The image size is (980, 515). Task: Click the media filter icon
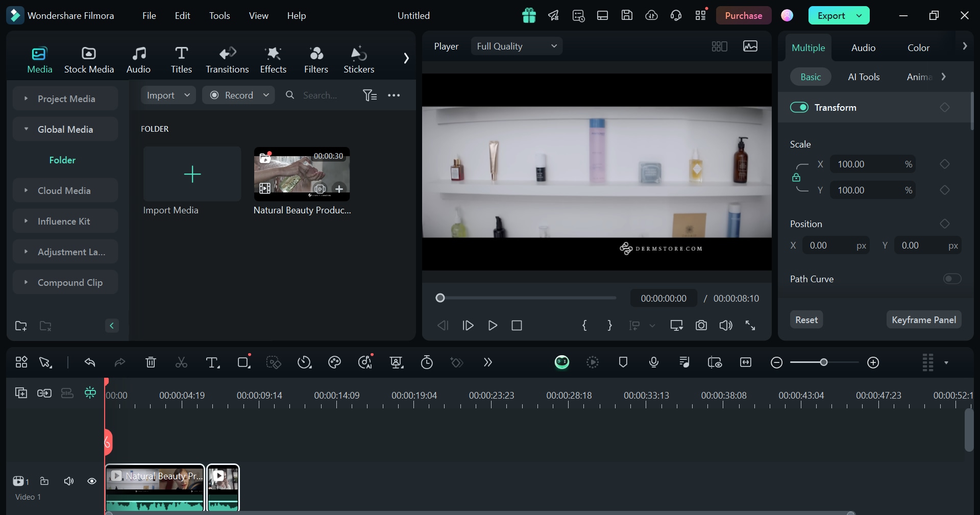coord(370,95)
